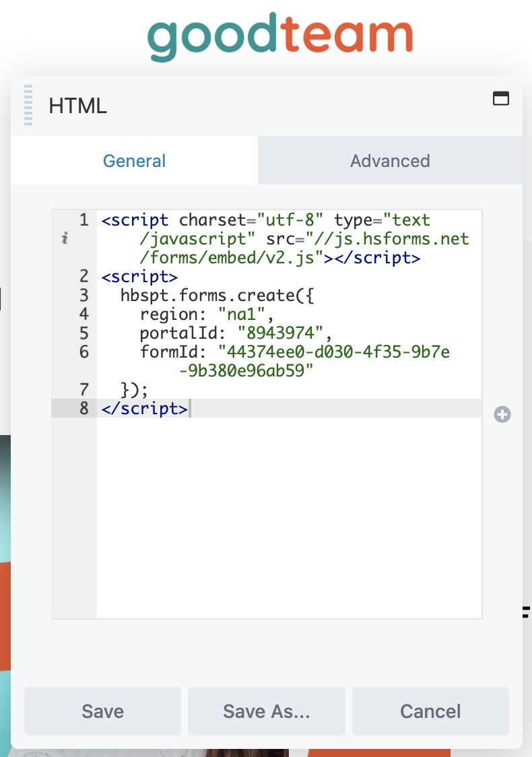
Task: Click the HTML panel title
Action: [x=77, y=106]
